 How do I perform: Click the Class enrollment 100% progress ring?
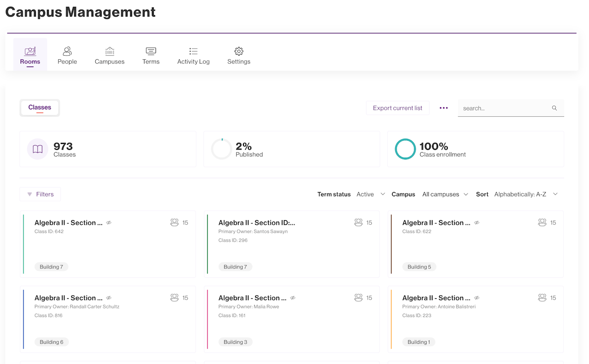click(x=405, y=149)
